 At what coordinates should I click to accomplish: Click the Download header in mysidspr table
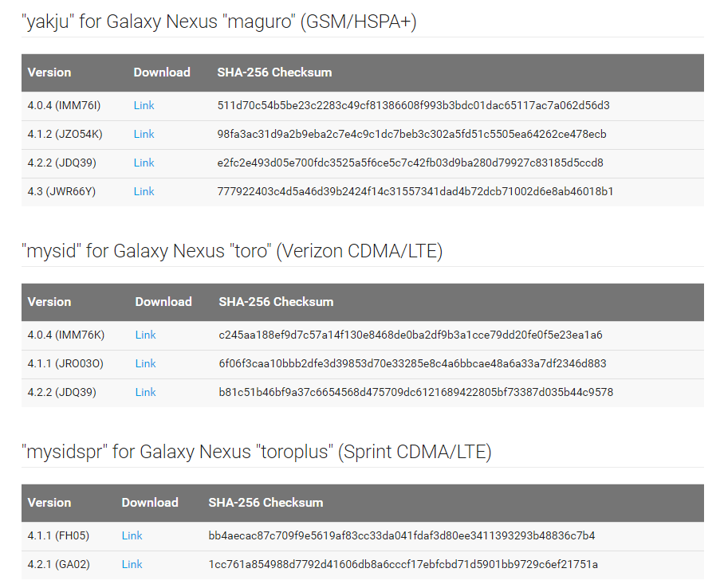(150, 503)
